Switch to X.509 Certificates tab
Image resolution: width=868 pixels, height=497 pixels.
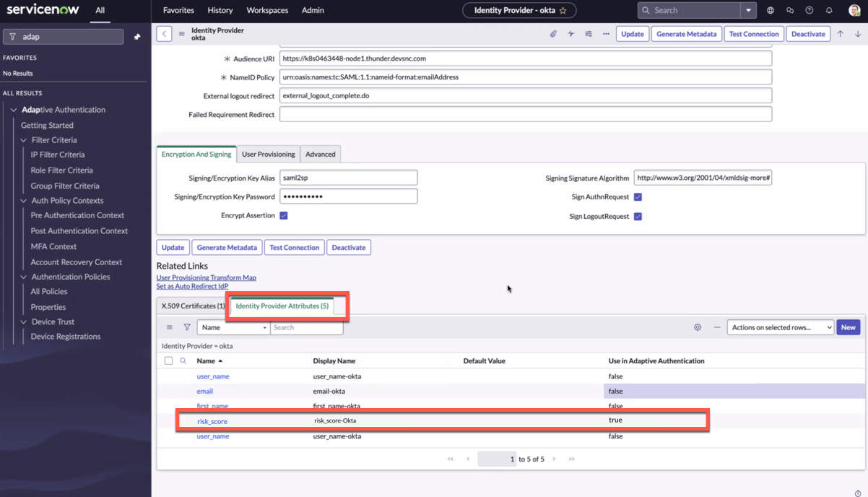[x=193, y=306]
